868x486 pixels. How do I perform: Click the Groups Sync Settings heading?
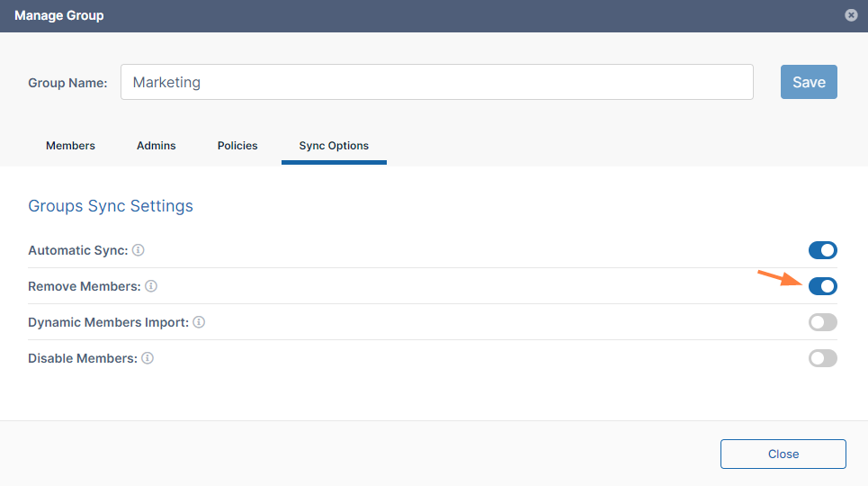pos(111,206)
